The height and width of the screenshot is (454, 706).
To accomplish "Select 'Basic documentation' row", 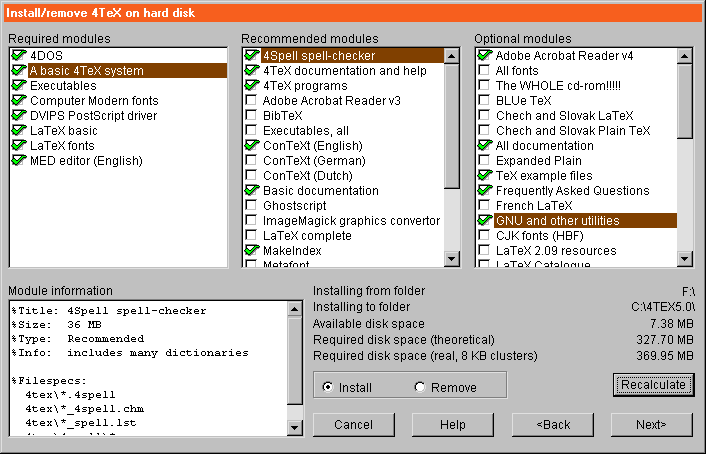I will pos(321,191).
